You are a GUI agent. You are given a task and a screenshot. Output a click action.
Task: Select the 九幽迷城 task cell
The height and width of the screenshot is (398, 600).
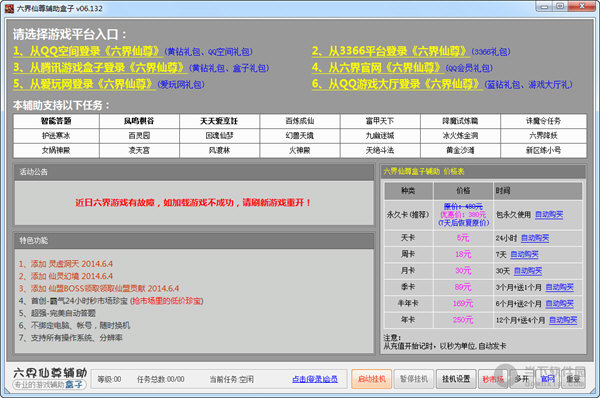380,135
